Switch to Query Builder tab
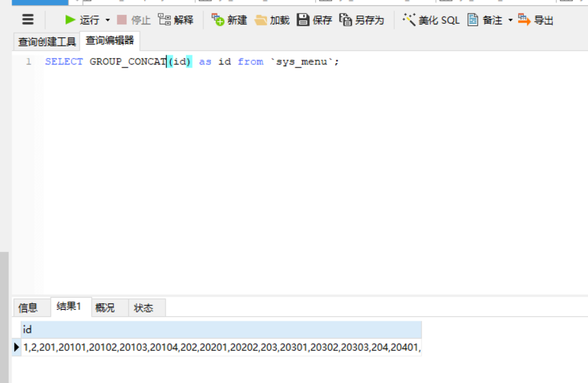588x383 pixels. coord(47,42)
